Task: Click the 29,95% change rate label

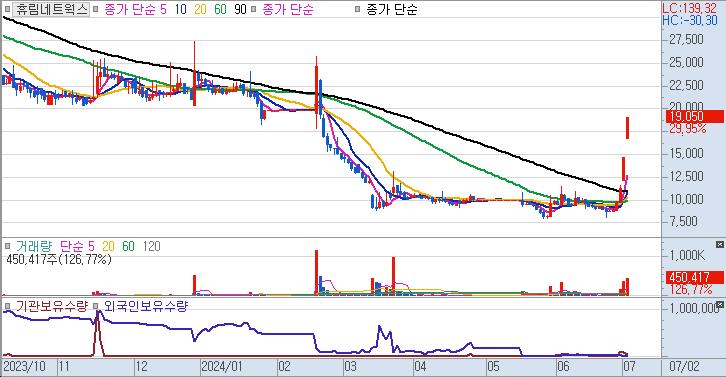Action: [688, 128]
